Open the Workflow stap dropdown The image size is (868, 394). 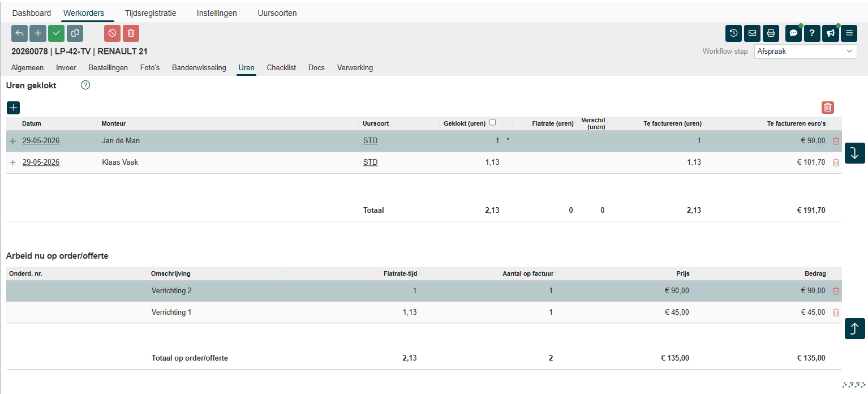point(806,51)
